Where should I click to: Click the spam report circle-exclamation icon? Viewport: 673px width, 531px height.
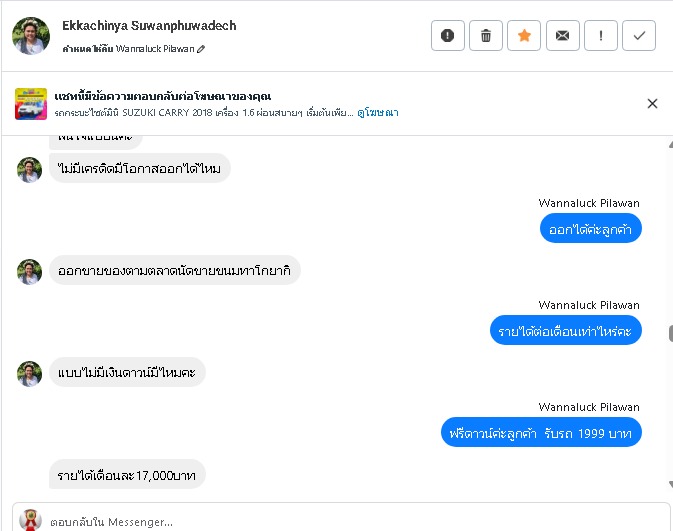click(x=447, y=36)
